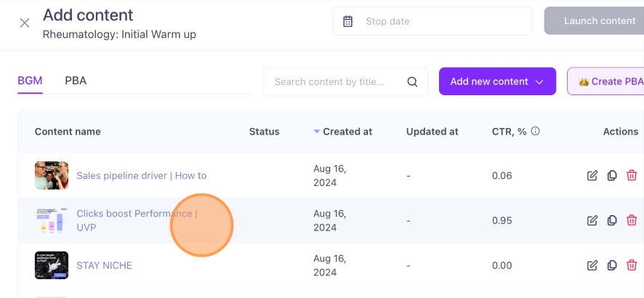Copy the STAY NICHE content
Viewport: 644px width, 298px height.
coord(612,265)
